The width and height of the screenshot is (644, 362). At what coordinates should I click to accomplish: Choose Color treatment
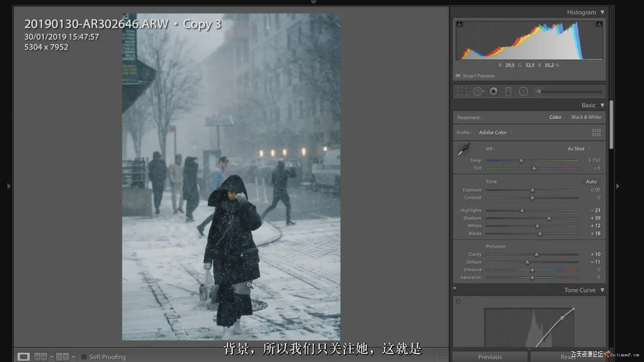coord(555,117)
